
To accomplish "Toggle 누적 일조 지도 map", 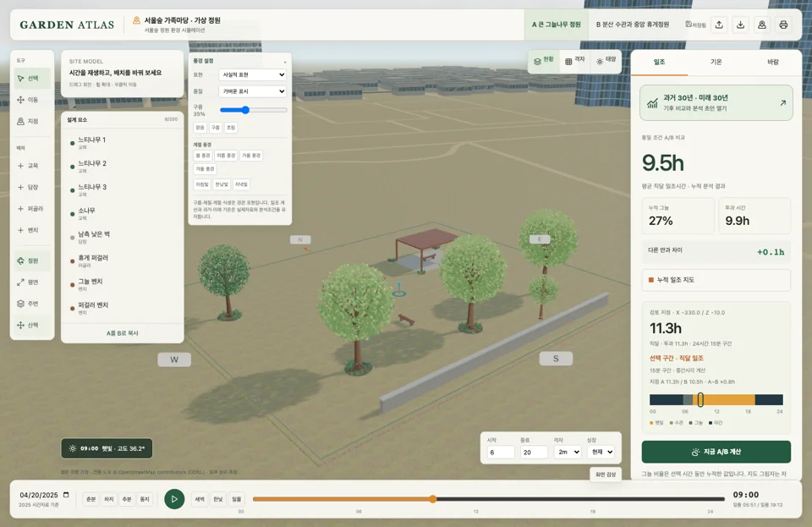I will (x=716, y=280).
